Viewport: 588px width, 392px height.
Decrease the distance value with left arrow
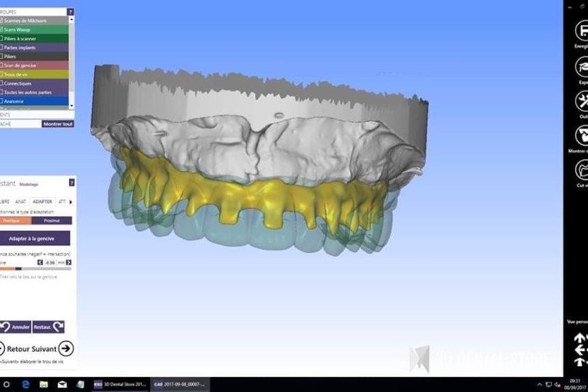(40, 262)
